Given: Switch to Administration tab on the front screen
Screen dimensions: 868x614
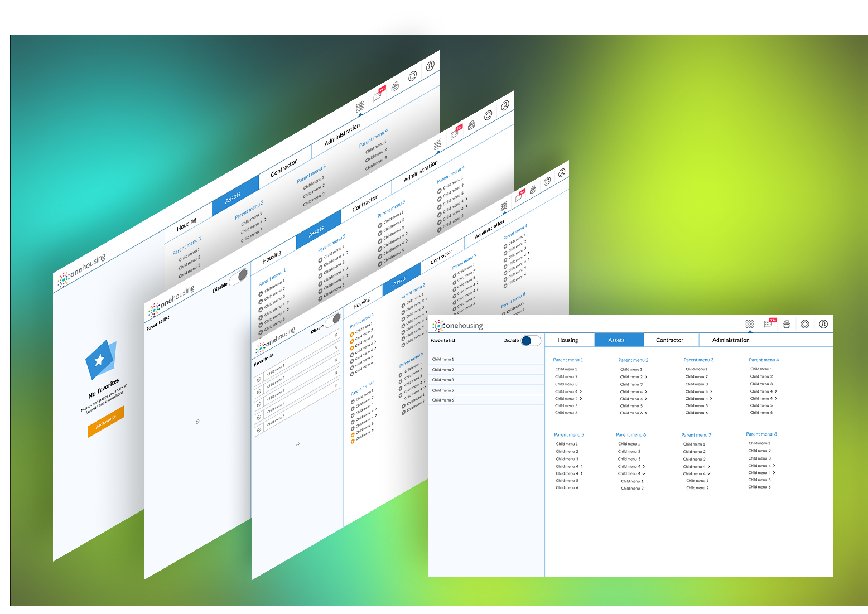Looking at the screenshot, I should (x=731, y=340).
